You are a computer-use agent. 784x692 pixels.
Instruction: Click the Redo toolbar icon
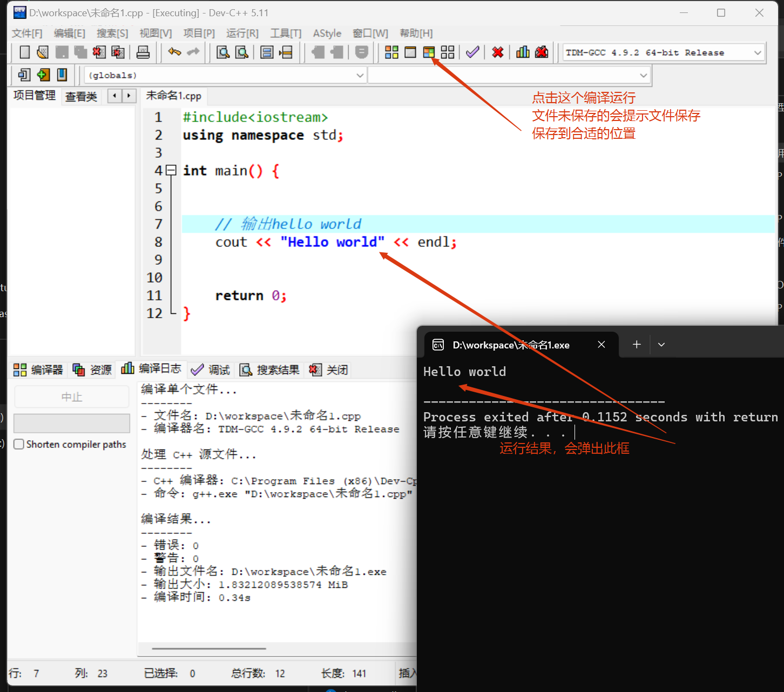click(193, 52)
